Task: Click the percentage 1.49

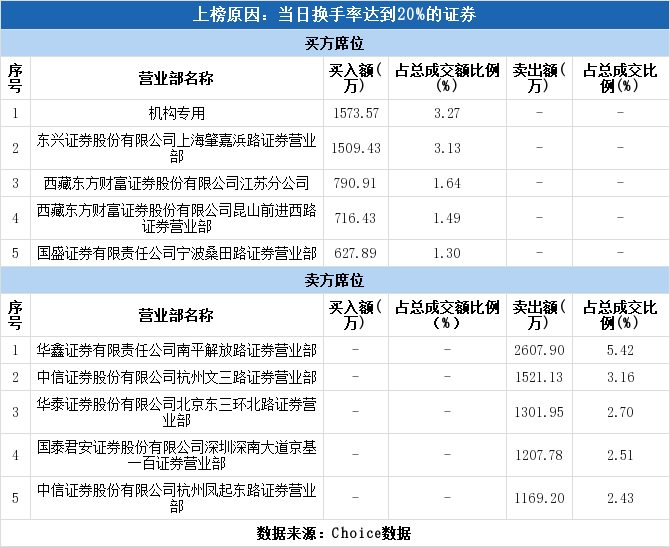Action: point(447,218)
